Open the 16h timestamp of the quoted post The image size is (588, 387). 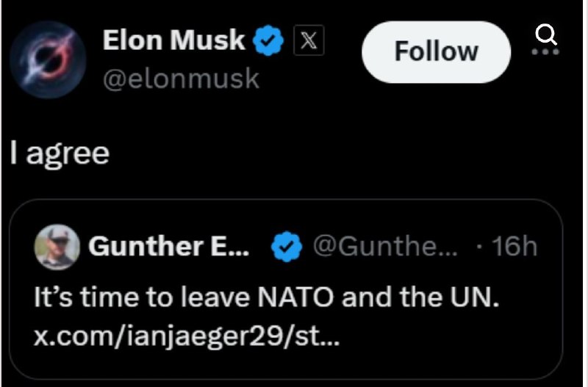(514, 247)
